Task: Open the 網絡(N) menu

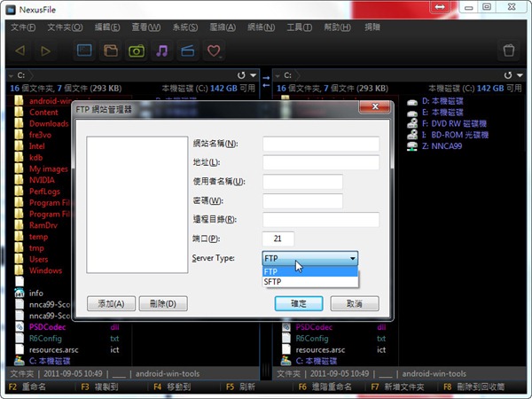Action: [x=261, y=27]
